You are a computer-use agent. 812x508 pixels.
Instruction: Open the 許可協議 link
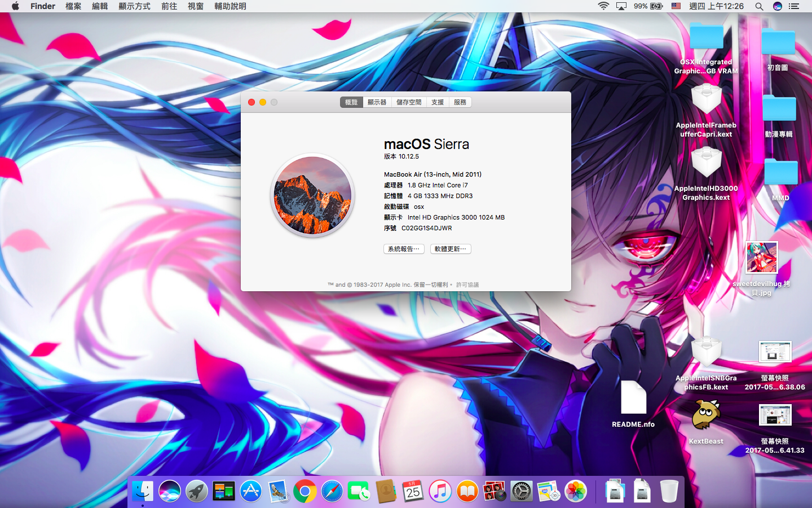467,285
